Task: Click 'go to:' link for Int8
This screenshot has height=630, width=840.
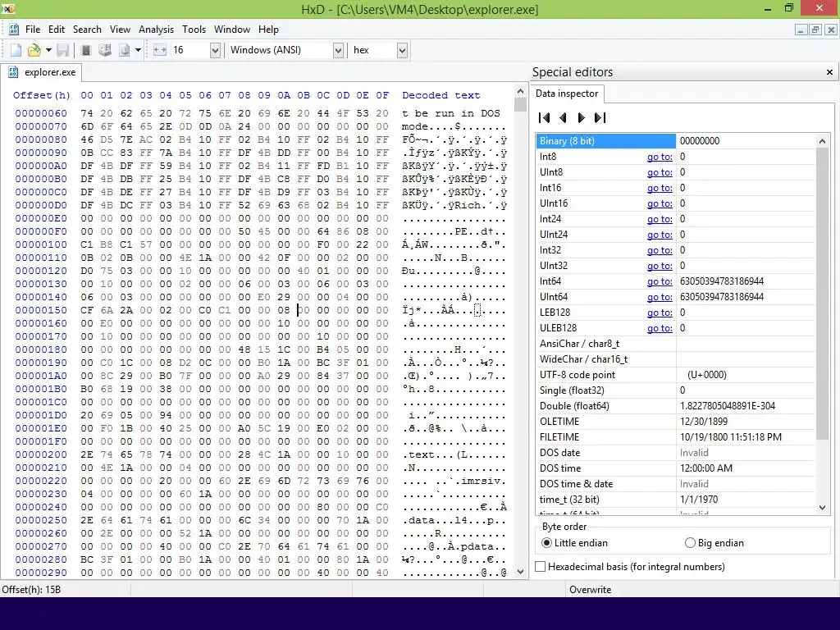Action: (x=660, y=157)
